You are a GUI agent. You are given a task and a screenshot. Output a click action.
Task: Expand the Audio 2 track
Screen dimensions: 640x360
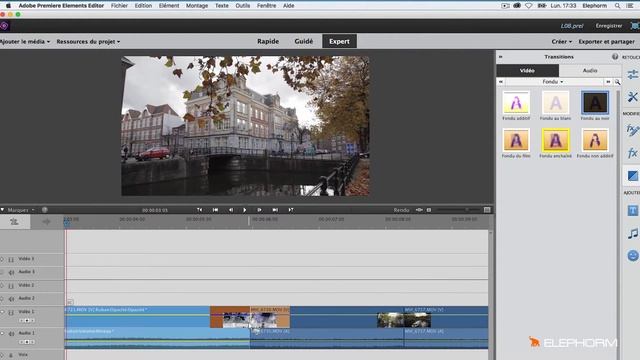pyautogui.click(x=2, y=298)
